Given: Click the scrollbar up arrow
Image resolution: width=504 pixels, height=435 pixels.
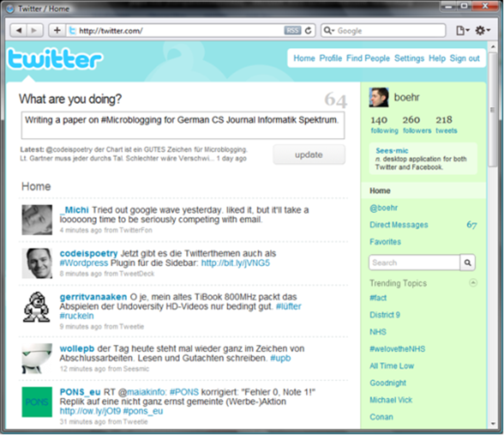Looking at the screenshot, I should (x=493, y=46).
